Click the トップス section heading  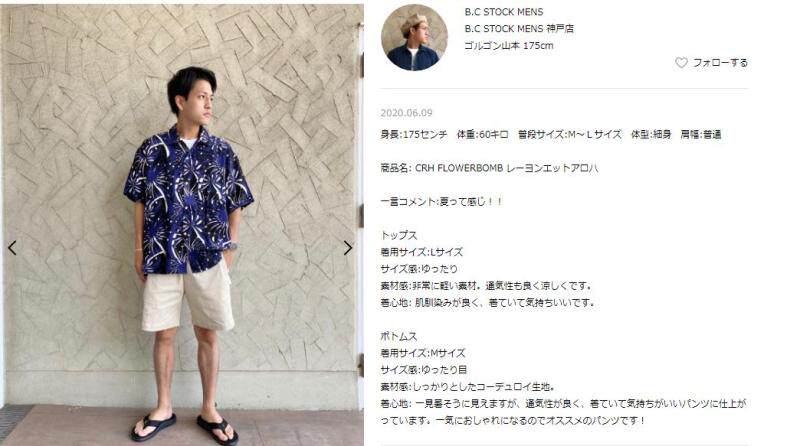pyautogui.click(x=399, y=235)
